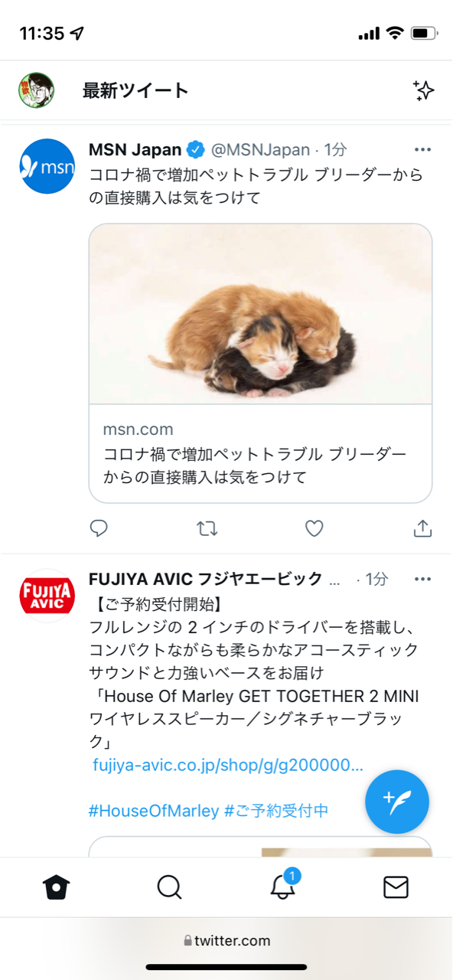
Task: Tap the #ご予約受付中 hashtag
Action: [x=276, y=810]
